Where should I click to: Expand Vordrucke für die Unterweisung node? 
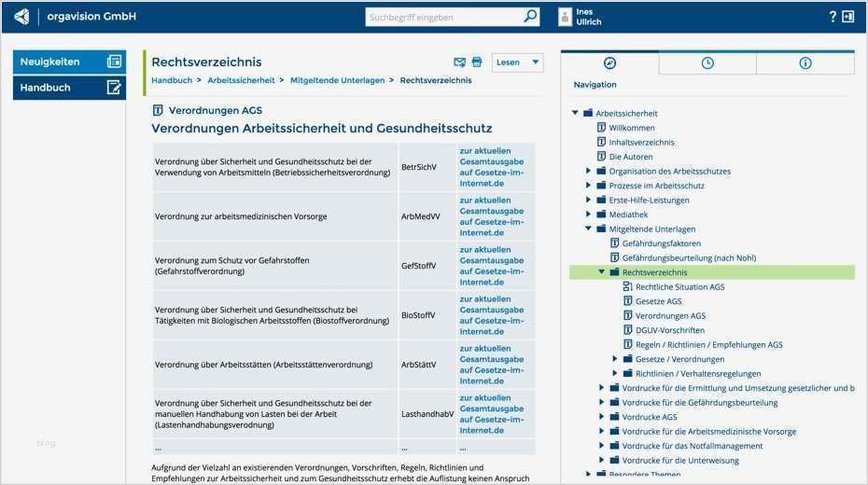[602, 460]
